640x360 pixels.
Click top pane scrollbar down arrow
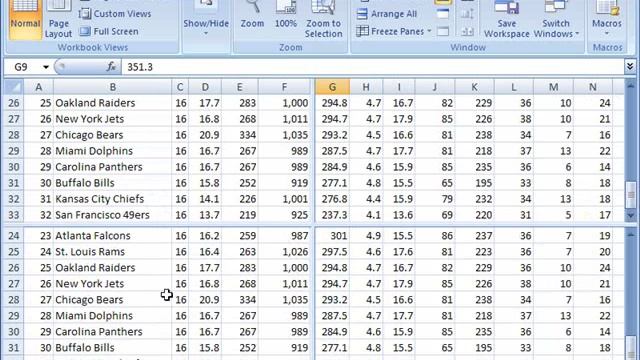[x=630, y=215]
